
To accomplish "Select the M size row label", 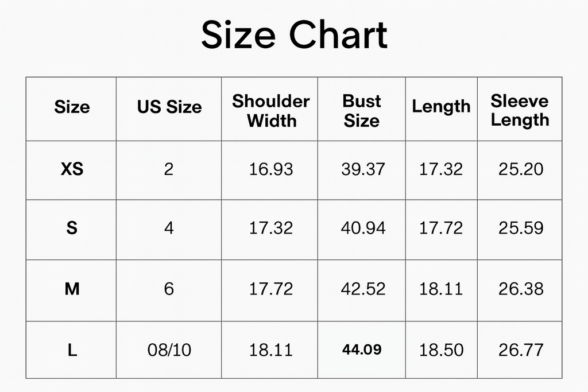I will click(x=72, y=289).
